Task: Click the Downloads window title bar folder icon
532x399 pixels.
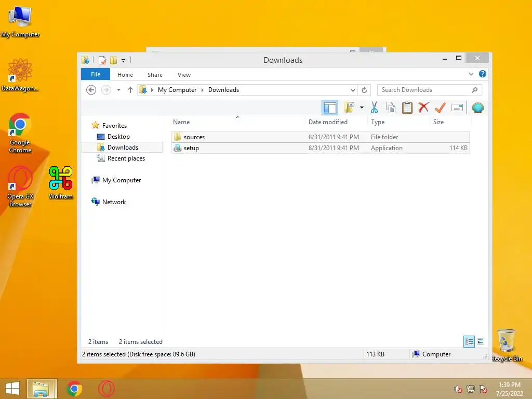Action: [x=85, y=60]
